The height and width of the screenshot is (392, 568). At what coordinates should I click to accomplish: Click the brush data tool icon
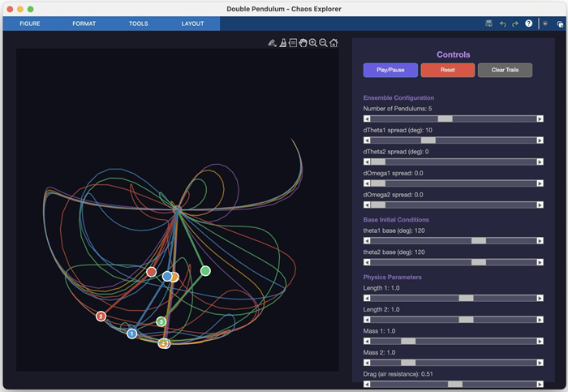[273, 43]
